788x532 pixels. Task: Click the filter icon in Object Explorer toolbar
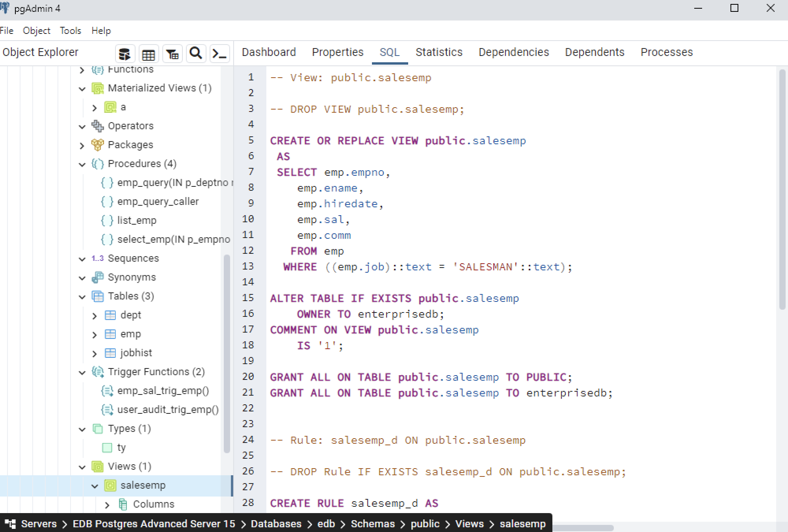[x=173, y=54]
